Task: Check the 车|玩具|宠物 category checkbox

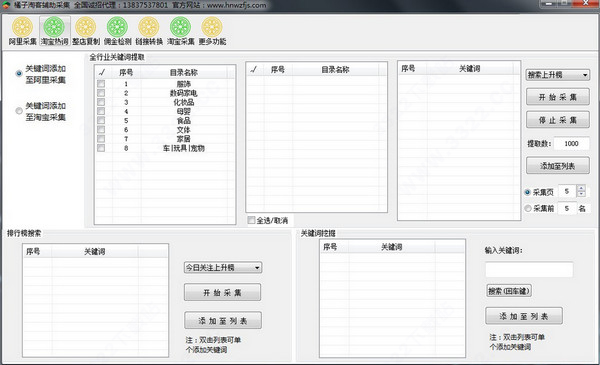Action: [x=101, y=148]
